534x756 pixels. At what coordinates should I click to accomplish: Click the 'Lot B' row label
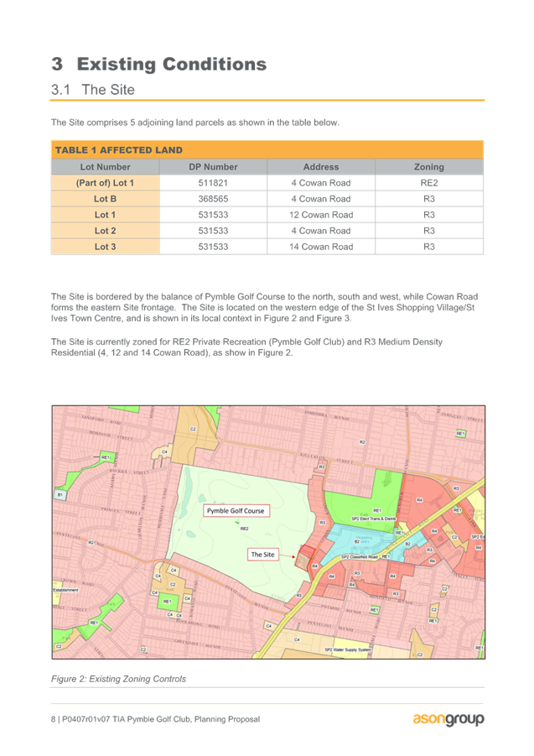pos(106,199)
